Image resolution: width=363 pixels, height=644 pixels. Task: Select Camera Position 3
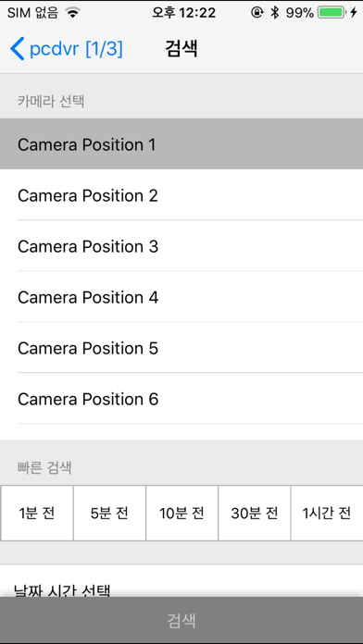coord(181,246)
